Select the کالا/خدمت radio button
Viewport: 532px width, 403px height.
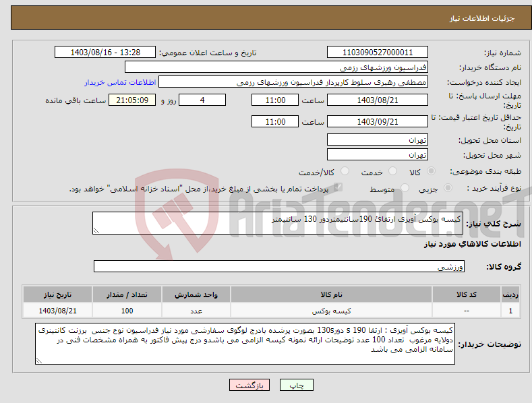click(x=345, y=171)
